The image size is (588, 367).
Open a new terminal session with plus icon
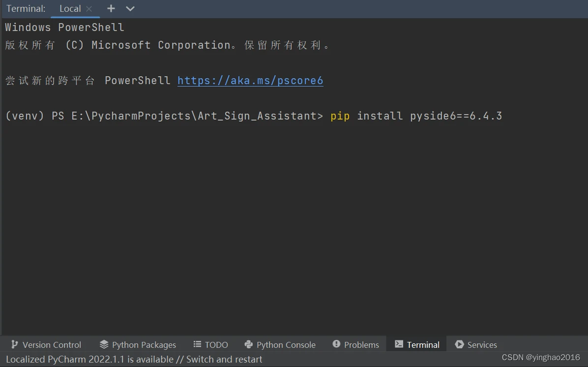coord(111,8)
